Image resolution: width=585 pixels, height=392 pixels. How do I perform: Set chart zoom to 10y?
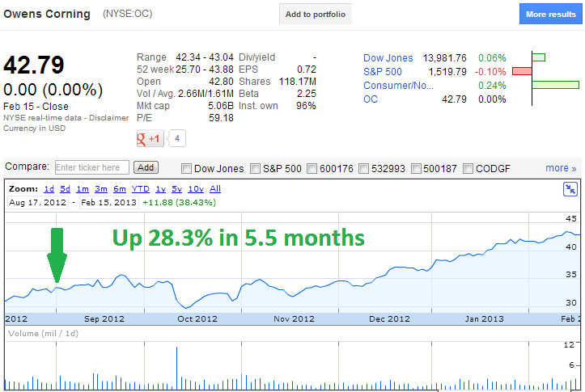click(x=196, y=189)
